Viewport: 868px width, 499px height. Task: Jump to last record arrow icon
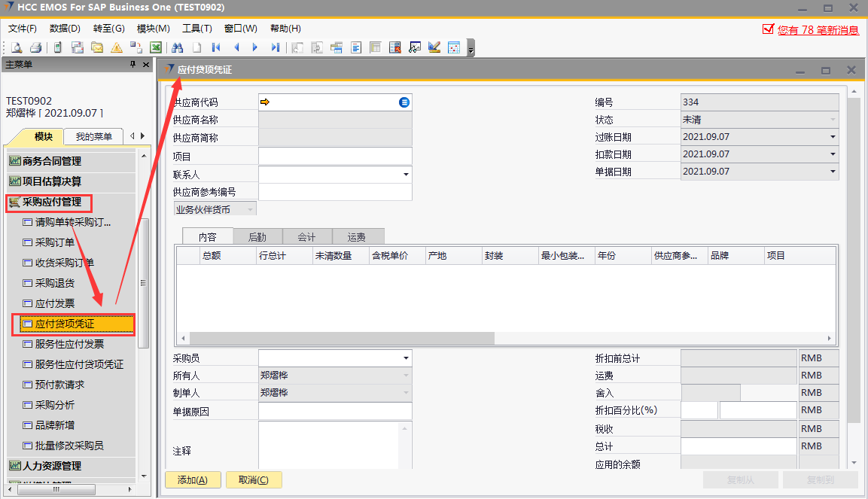(275, 47)
